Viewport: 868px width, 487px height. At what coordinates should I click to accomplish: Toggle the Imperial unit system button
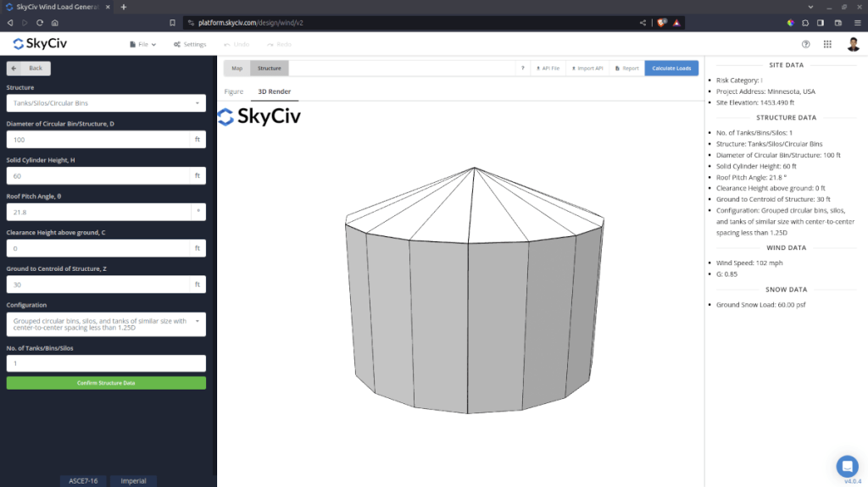133,481
